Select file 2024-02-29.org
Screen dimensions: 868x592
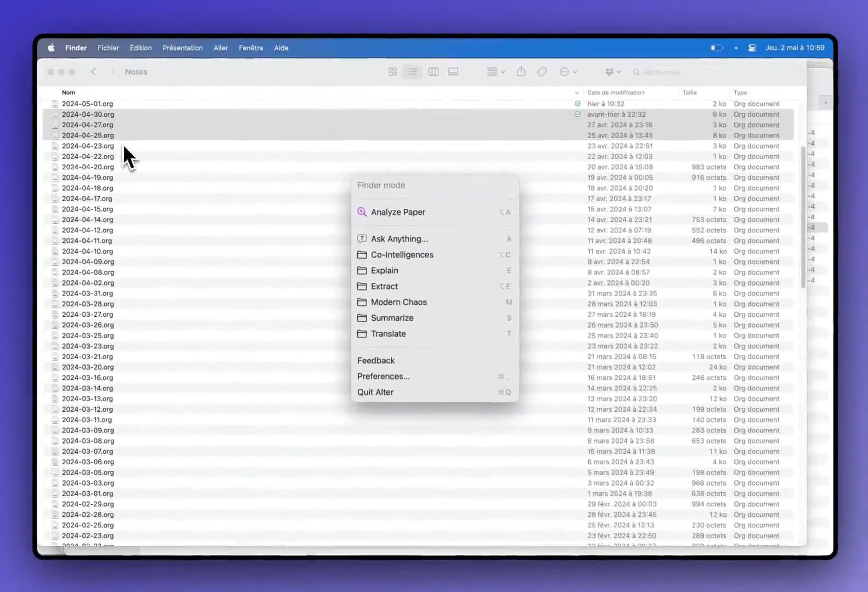coord(88,504)
